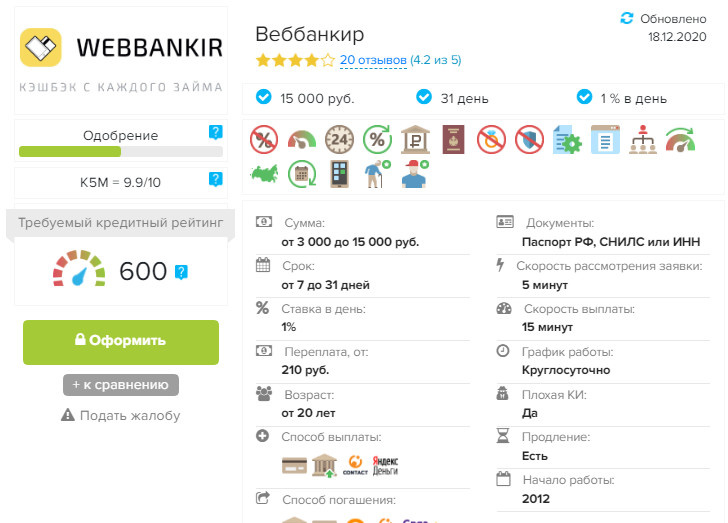Screen dimensions: 728x523
Task: Click the checkmark next to 31 день
Action: tap(424, 97)
